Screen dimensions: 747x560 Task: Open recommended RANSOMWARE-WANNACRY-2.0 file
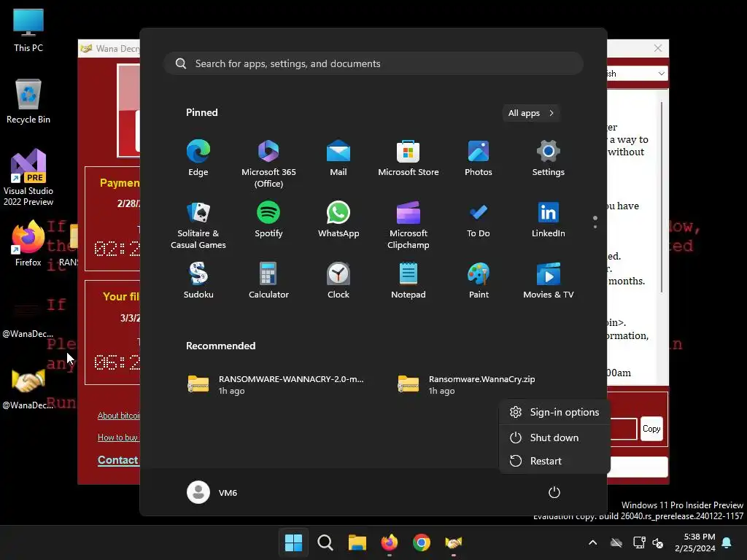[x=276, y=385]
